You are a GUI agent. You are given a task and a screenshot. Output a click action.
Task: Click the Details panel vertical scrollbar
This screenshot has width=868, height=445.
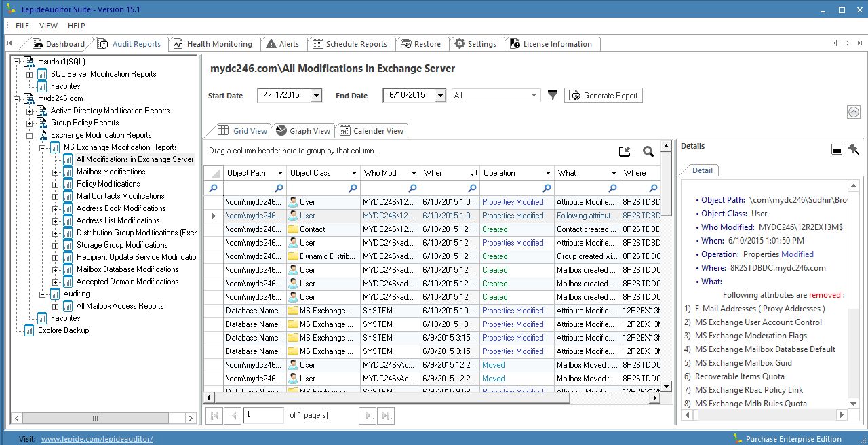(852, 295)
